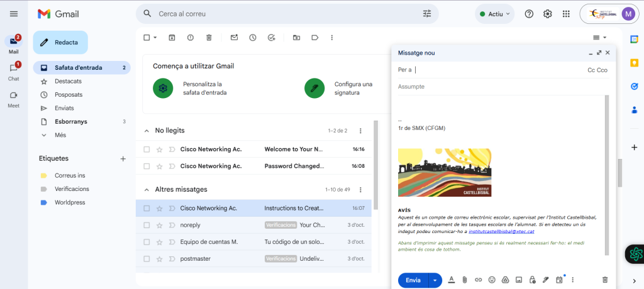Image resolution: width=644 pixels, height=289 pixels.
Task: Tick the checkbox for the noreply email
Action: point(147,225)
